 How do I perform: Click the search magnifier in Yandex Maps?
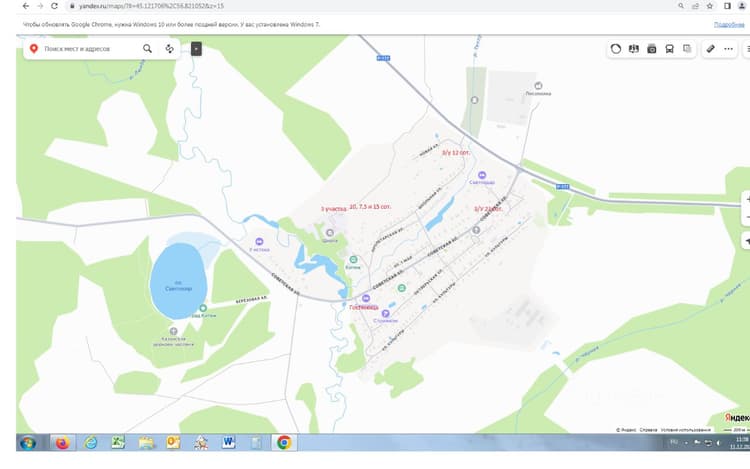point(147,49)
